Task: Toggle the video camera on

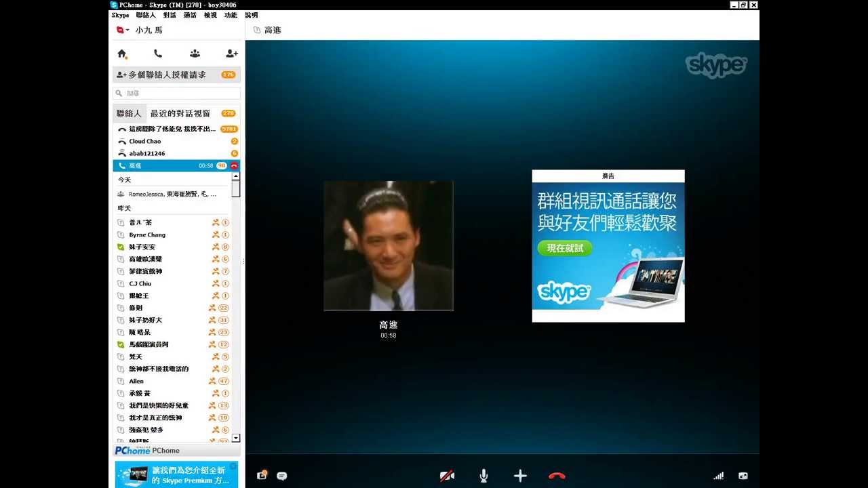Action: pos(447,476)
